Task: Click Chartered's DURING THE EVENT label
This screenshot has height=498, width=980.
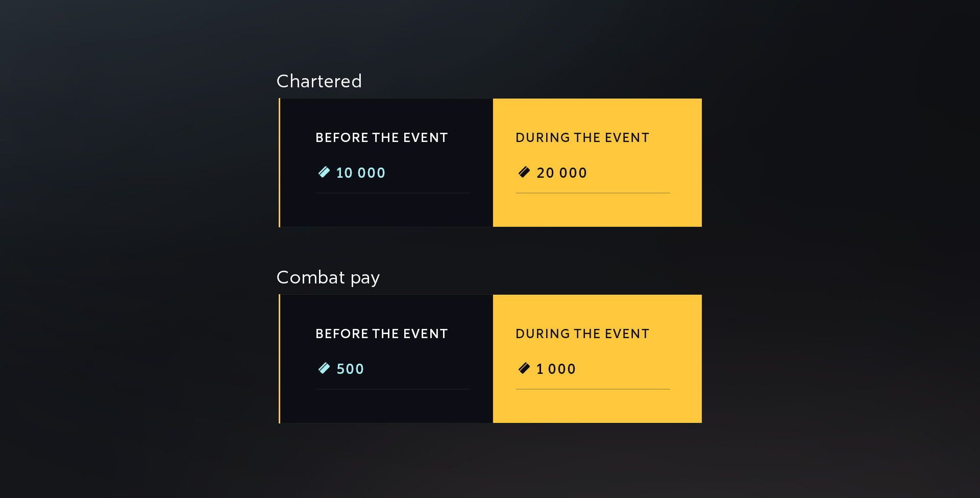Action: (x=582, y=138)
